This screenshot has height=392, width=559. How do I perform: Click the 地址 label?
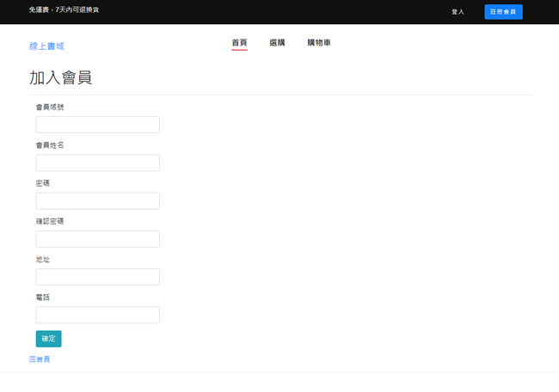43,260
